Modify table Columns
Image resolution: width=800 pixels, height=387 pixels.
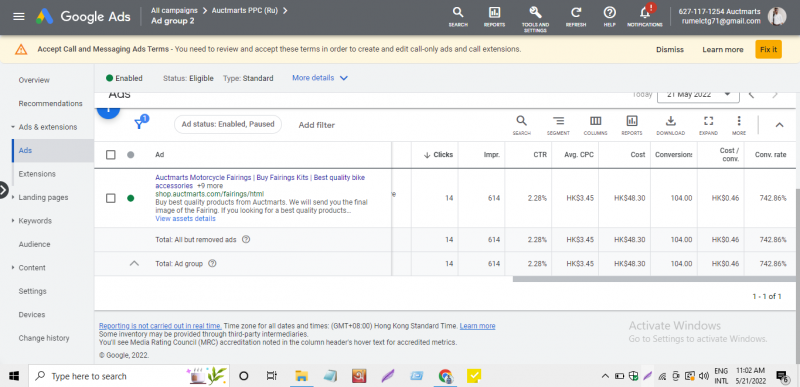[x=595, y=125]
